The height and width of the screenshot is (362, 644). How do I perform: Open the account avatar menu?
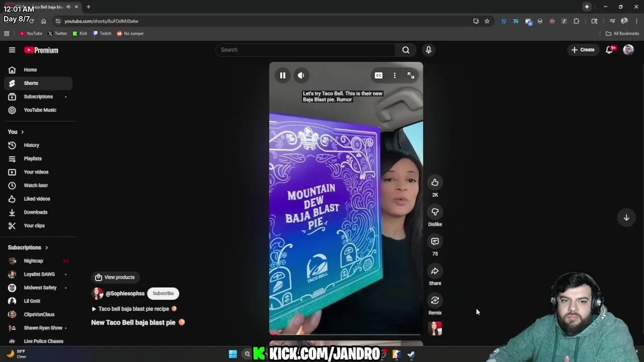pyautogui.click(x=628, y=50)
